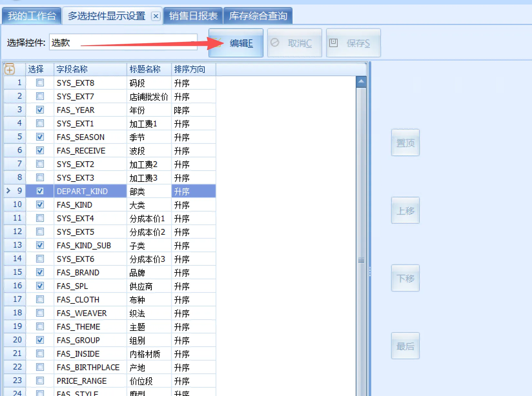Open the 销售日报表 tab
The image size is (532, 396).
pos(193,15)
